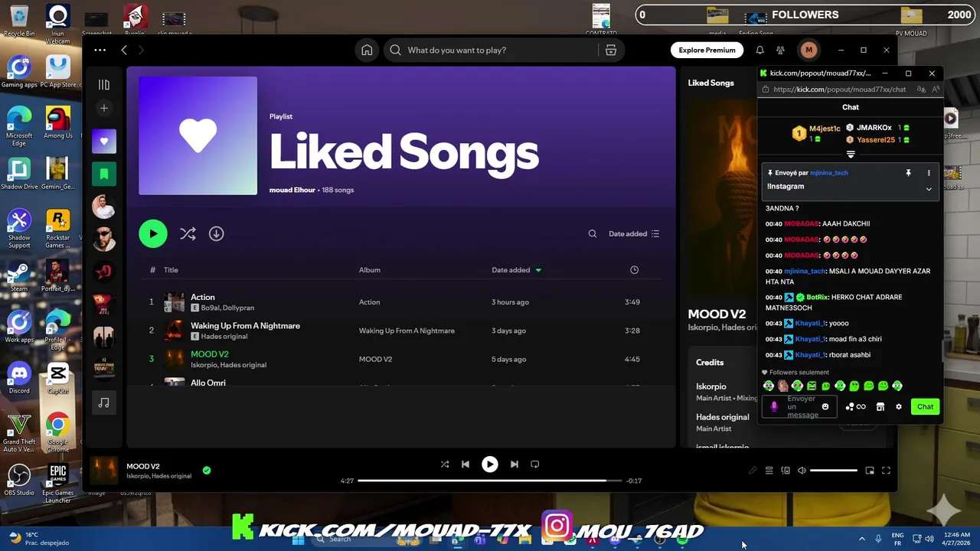Open Spotify Browse icon in search bar
Image resolution: width=980 pixels, height=551 pixels.
(611, 50)
